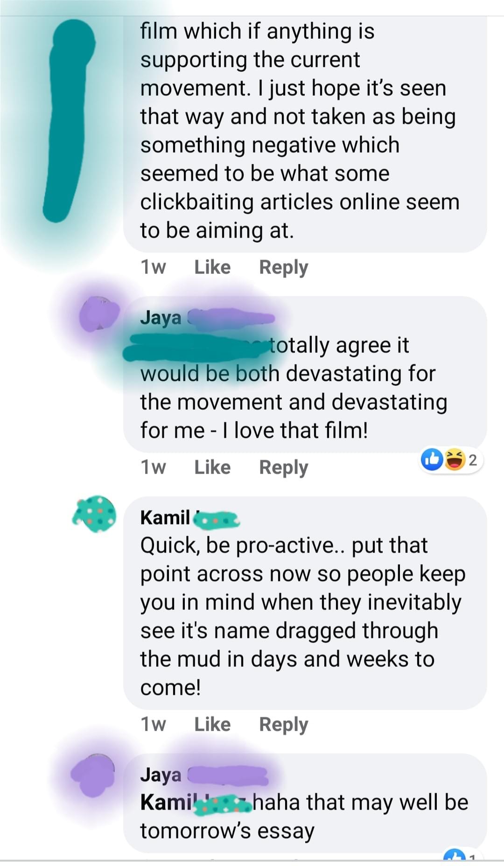Like Jaya's "totally agree" comment

coord(212,467)
